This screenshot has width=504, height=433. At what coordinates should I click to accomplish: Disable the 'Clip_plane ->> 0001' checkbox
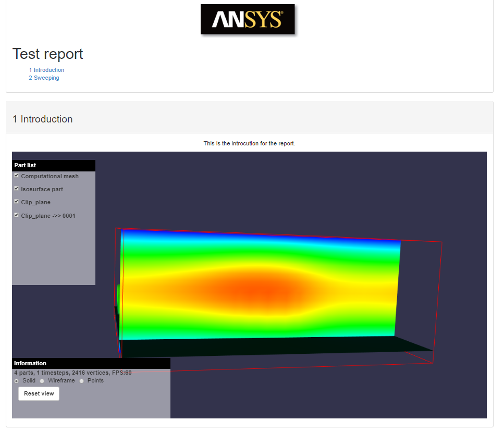[16, 215]
